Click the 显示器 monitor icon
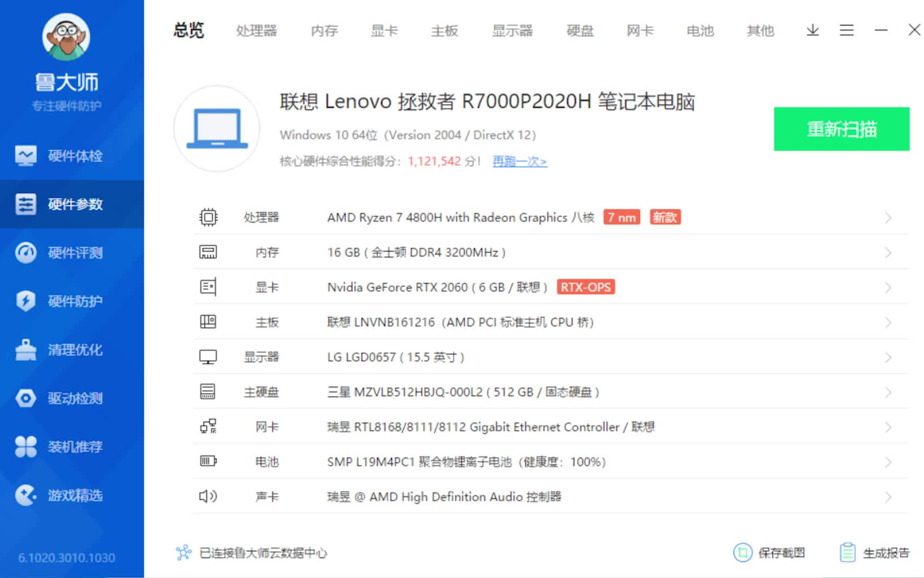 pyautogui.click(x=208, y=357)
